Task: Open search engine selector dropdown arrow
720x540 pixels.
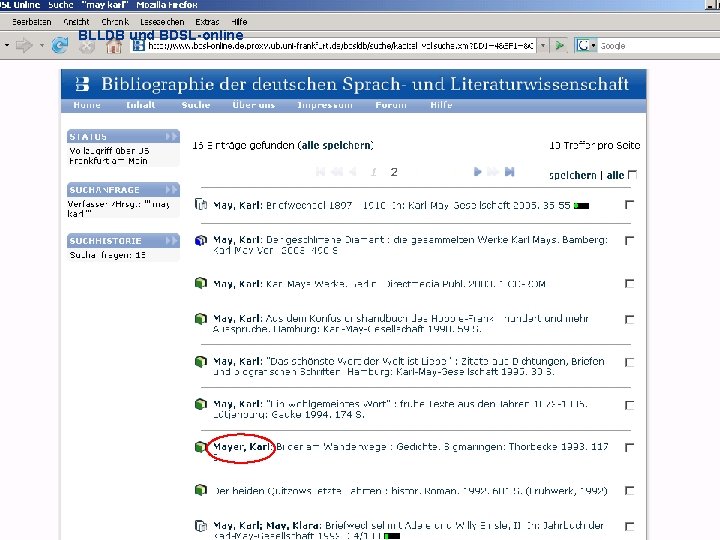Action: pyautogui.click(x=593, y=45)
